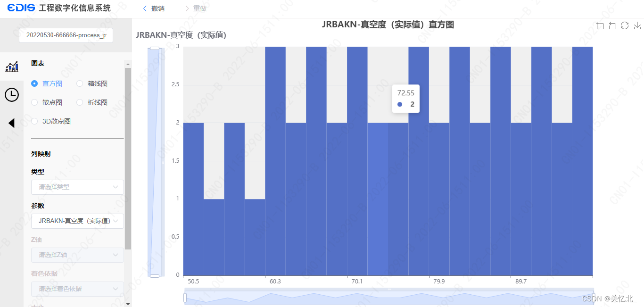Click the y-axis label 1.5
644x307 pixels.
pos(175,161)
